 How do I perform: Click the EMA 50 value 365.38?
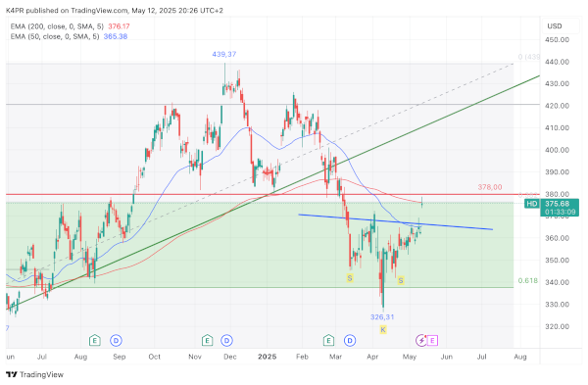pos(116,36)
